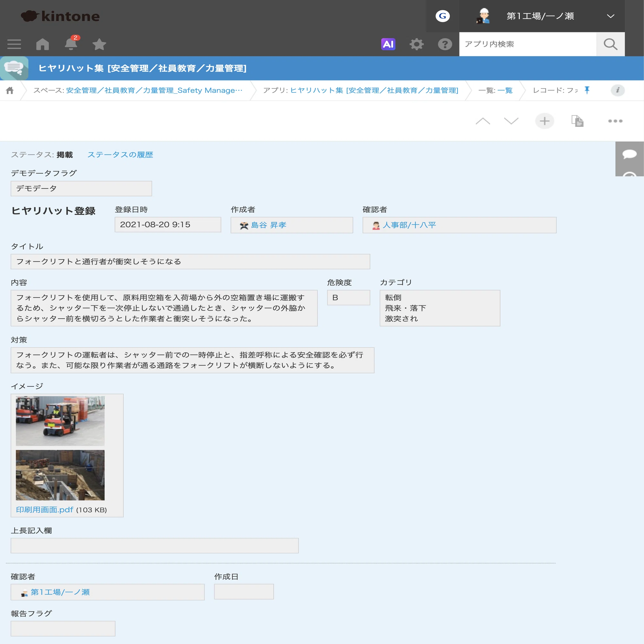Go to next record down arrow
Image resolution: width=644 pixels, height=644 pixels.
(x=511, y=121)
